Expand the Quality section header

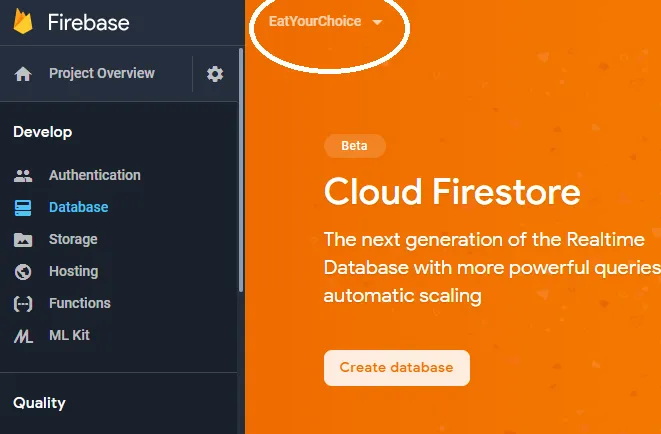point(40,403)
